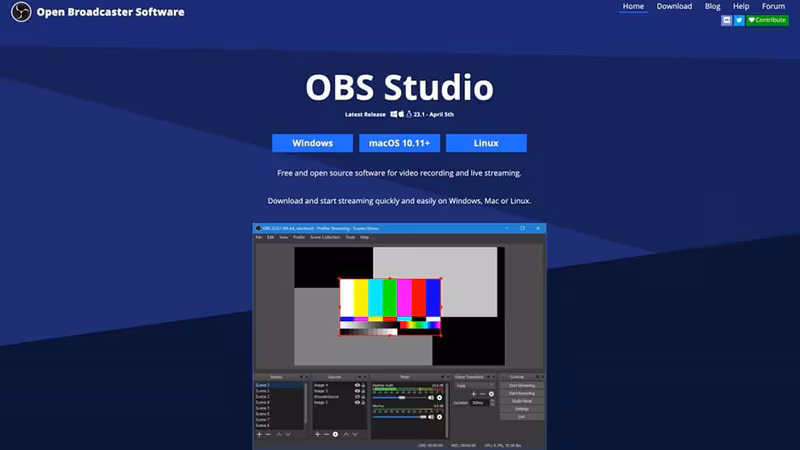Open Edit menu in OBS window
The width and height of the screenshot is (800, 450).
tap(270, 237)
